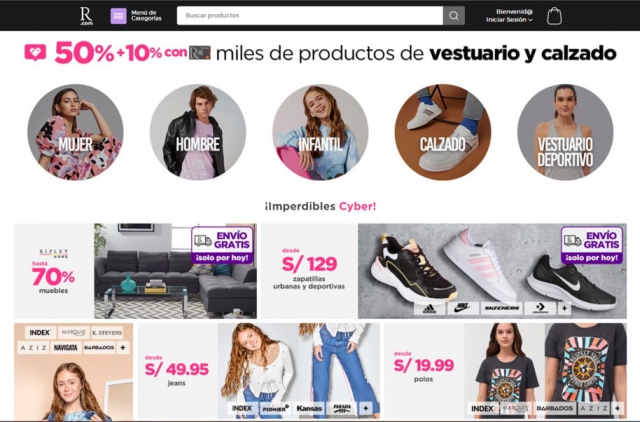Select Kansas brand tag on jeans banner
This screenshot has width=640, height=422.
click(309, 408)
